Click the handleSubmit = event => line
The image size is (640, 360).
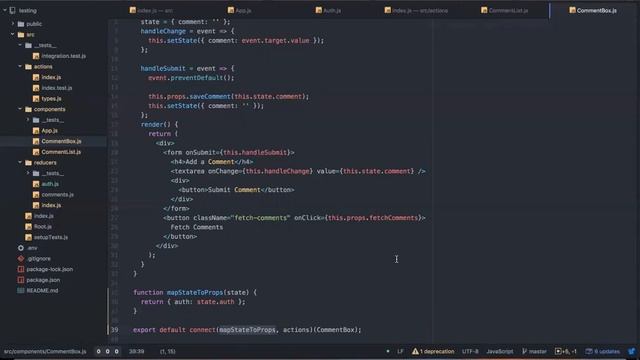coord(188,68)
